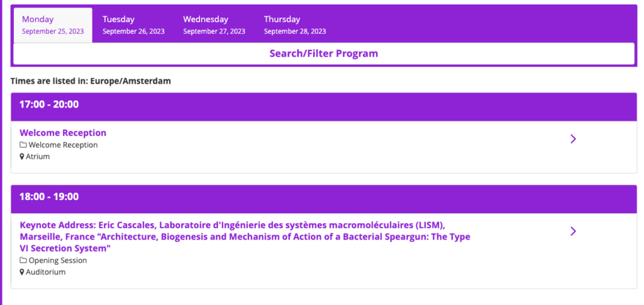The height and width of the screenshot is (305, 644).
Task: Select the Auditorium location text
Action: 46,272
